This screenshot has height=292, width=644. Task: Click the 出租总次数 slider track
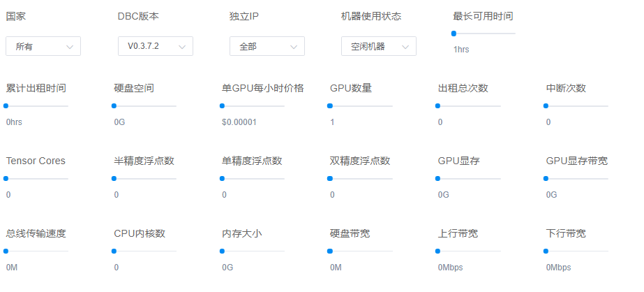(470, 106)
